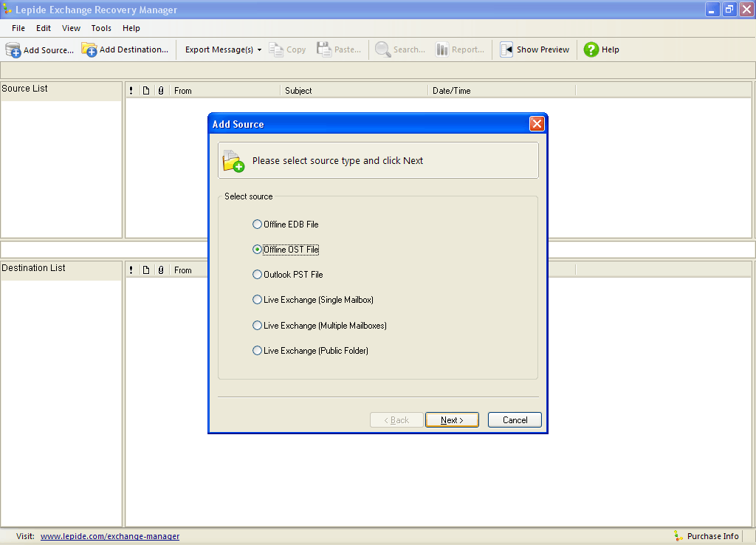Open the Edit menu
Screen dimensions: 756x545
[x=44, y=28]
